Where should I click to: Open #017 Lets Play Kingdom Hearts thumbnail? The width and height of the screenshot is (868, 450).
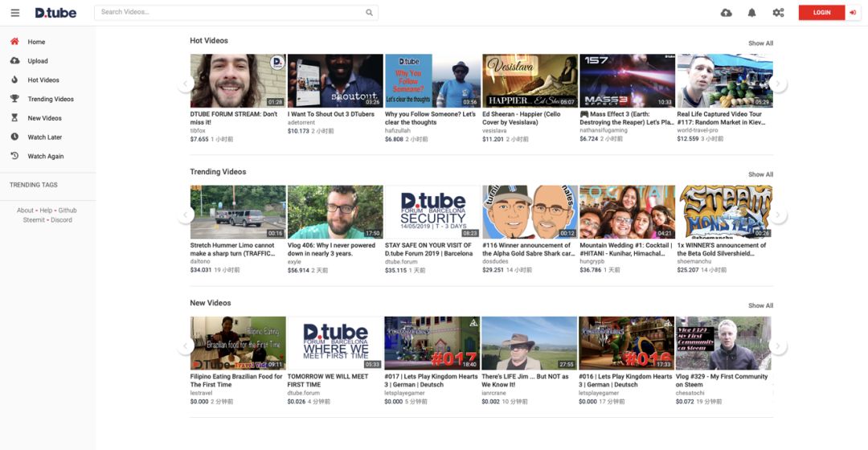432,343
